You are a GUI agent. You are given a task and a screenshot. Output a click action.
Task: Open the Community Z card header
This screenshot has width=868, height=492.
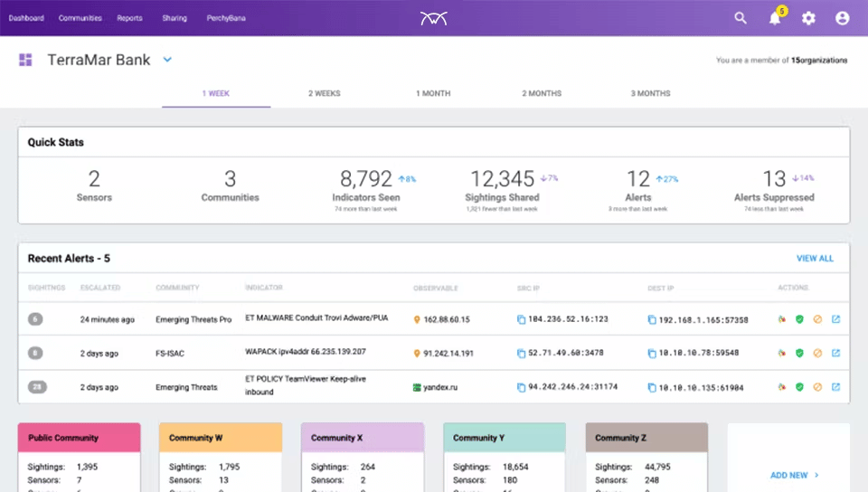coord(646,438)
